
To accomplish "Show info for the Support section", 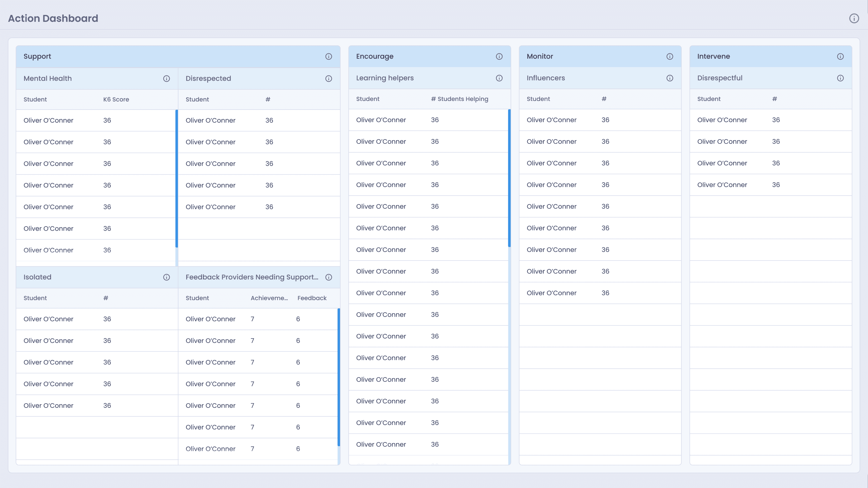I will coord(328,56).
